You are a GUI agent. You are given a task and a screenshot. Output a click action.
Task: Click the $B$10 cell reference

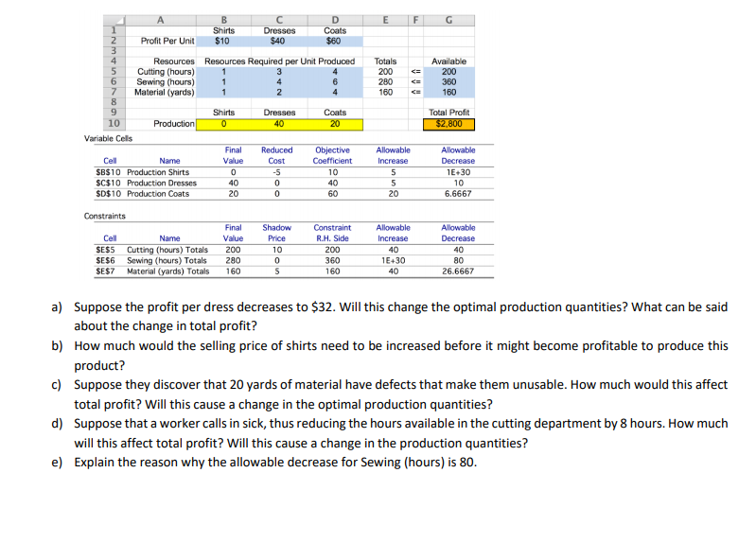(108, 172)
